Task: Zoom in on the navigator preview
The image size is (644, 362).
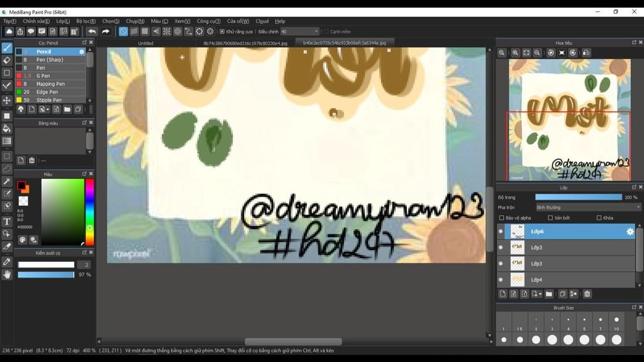Action: click(515, 53)
